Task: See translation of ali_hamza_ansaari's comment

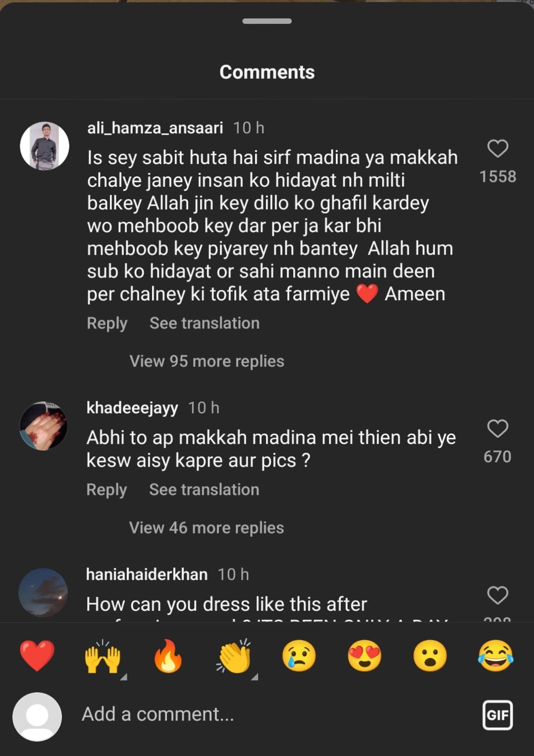Action: pos(205,323)
